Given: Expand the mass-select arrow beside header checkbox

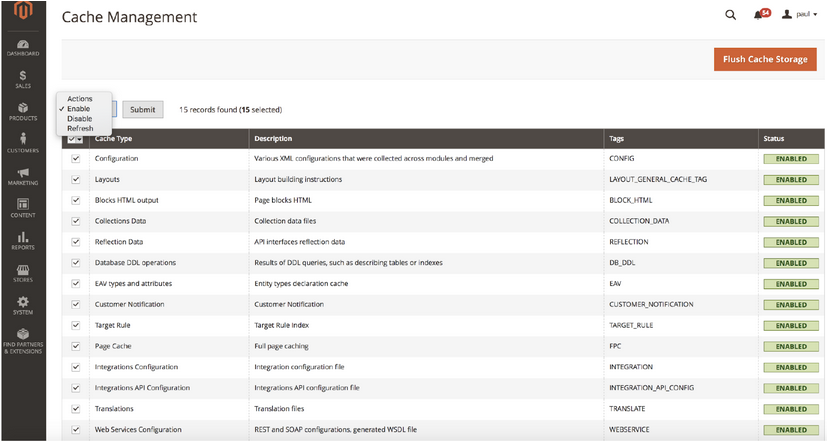Looking at the screenshot, I should click(80, 139).
